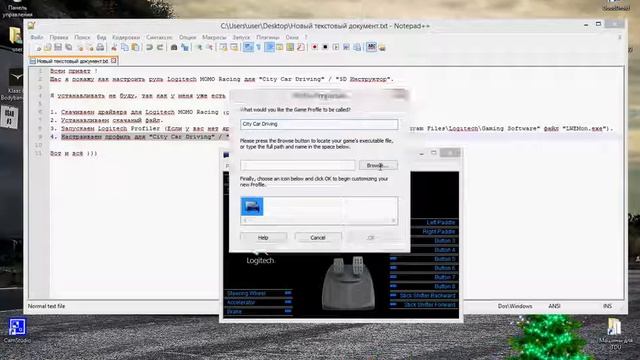Click 'Normal text file' in status bar

(x=47, y=306)
